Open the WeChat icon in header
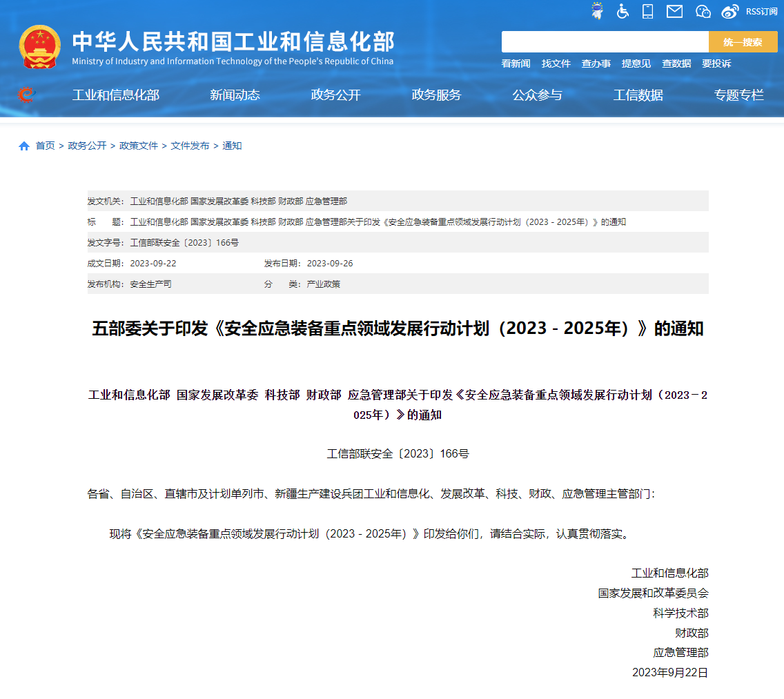 (703, 11)
